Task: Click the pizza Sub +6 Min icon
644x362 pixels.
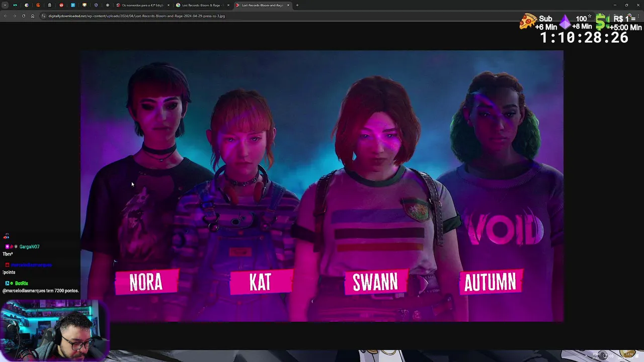Action: [x=528, y=21]
